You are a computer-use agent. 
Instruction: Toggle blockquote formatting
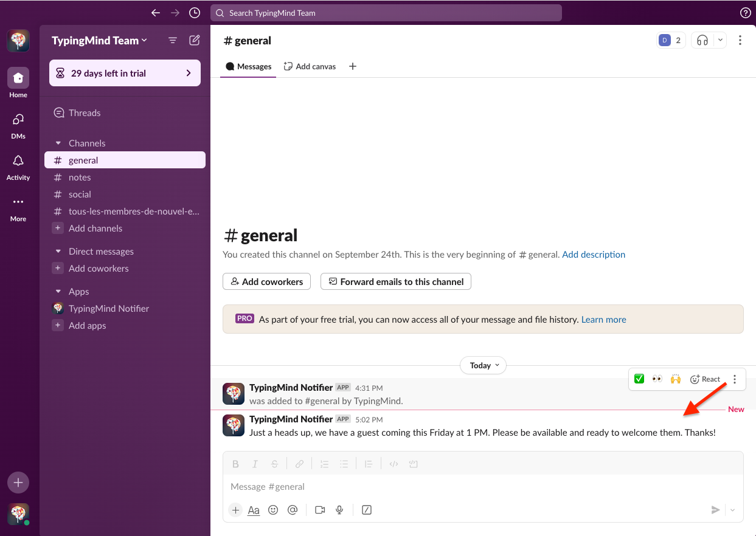click(x=369, y=464)
